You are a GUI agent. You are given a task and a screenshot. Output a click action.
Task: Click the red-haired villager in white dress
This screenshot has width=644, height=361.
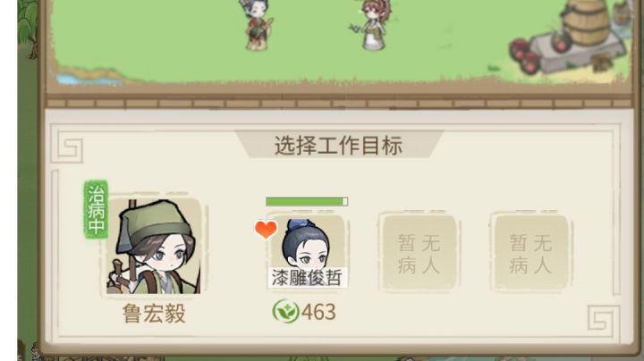[x=373, y=24]
